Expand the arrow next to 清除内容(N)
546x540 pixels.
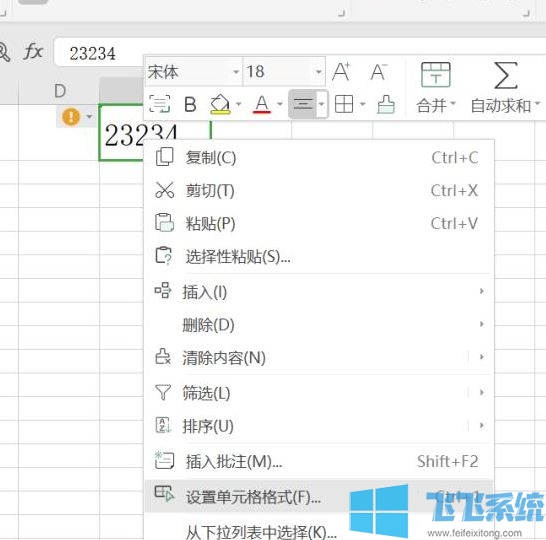point(482,357)
